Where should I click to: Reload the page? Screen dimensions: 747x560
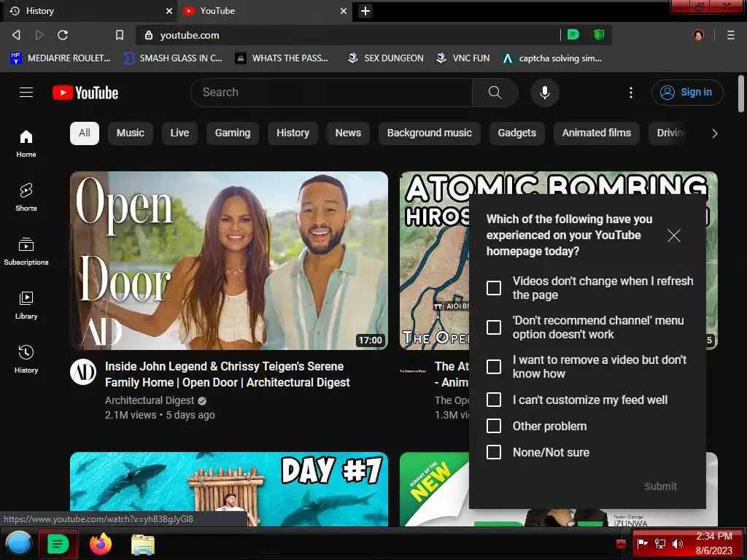pos(63,35)
